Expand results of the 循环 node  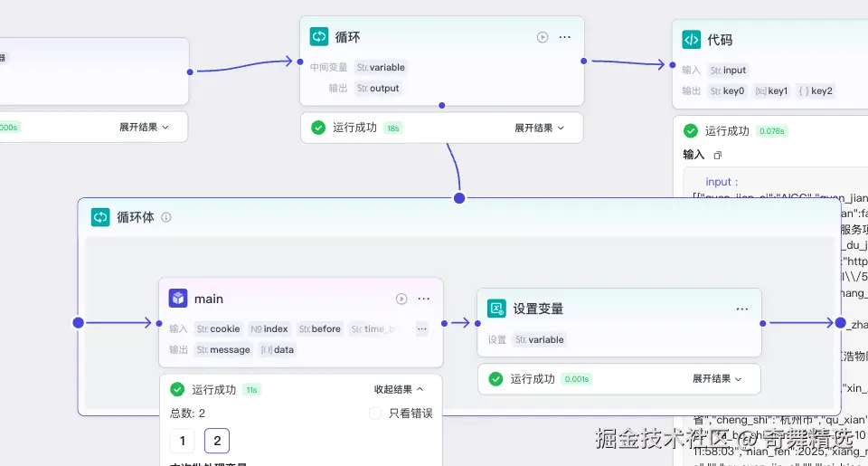pos(539,128)
